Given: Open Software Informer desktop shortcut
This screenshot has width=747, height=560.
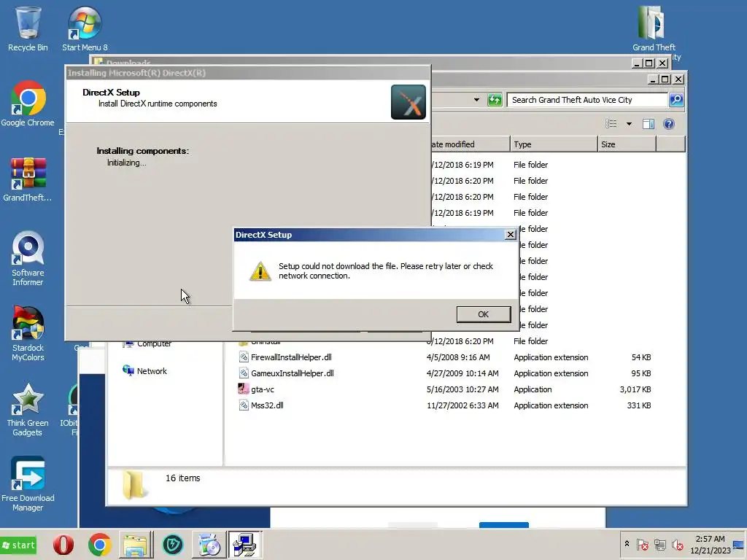Looking at the screenshot, I should (28, 259).
